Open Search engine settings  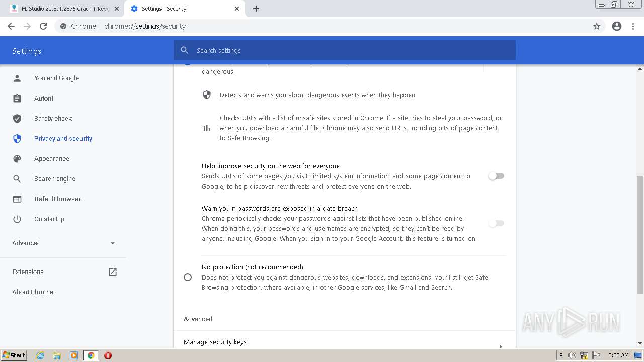[x=55, y=178]
